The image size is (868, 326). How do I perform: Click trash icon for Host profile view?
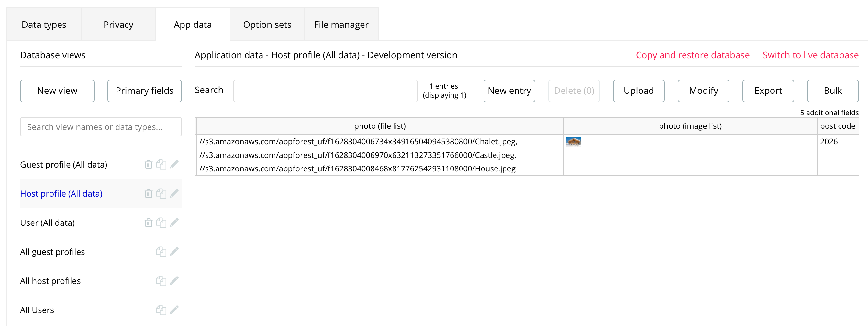pos(148,194)
